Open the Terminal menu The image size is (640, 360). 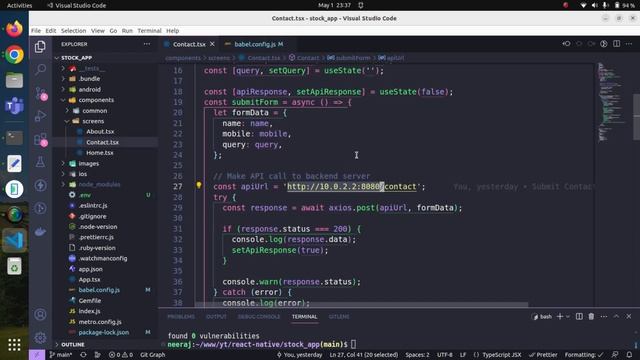(149, 31)
